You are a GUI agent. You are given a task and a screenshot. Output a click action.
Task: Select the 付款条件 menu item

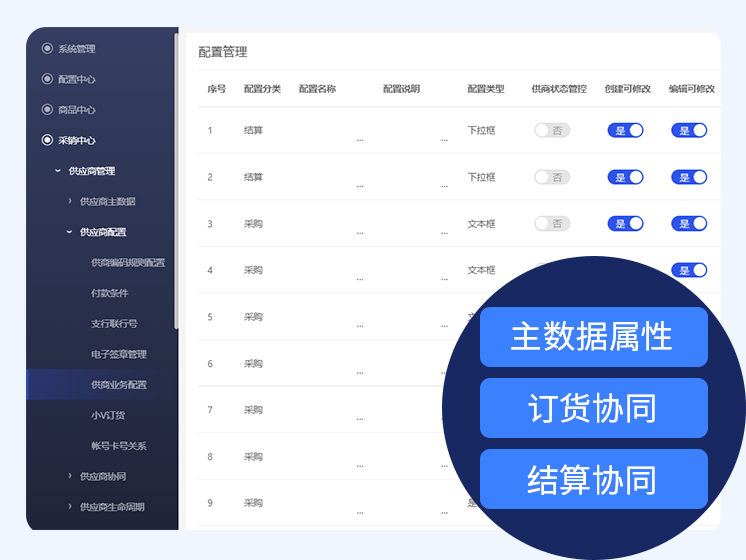coord(109,294)
